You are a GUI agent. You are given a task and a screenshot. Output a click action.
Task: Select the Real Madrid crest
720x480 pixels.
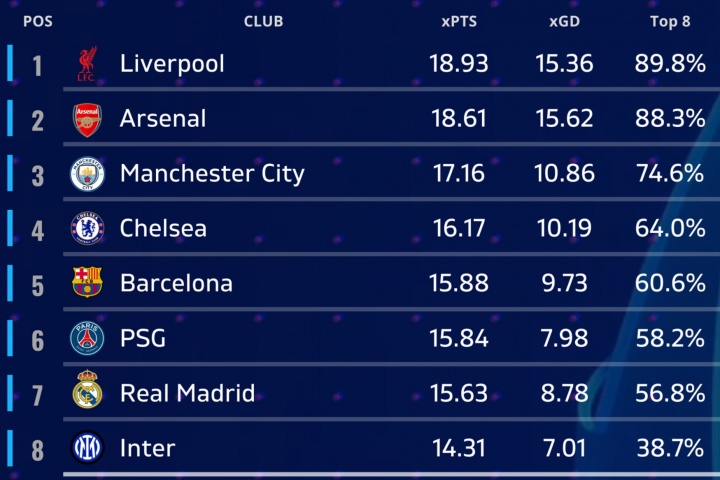(87, 393)
